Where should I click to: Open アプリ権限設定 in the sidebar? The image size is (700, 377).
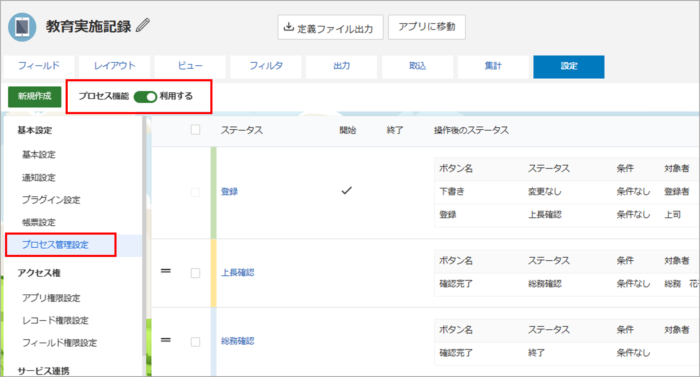click(51, 298)
